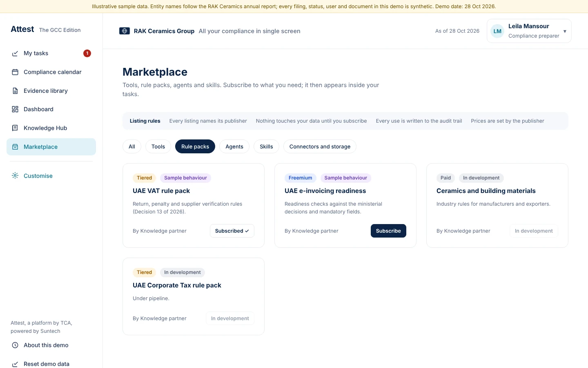Open My tasks checklist icon
588x368 pixels.
(x=15, y=54)
